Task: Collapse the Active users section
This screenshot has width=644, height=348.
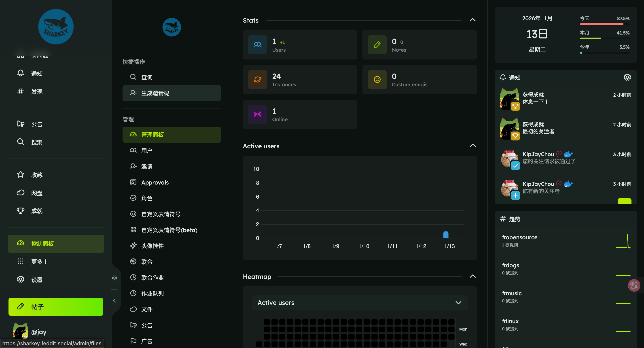Action: (x=472, y=146)
